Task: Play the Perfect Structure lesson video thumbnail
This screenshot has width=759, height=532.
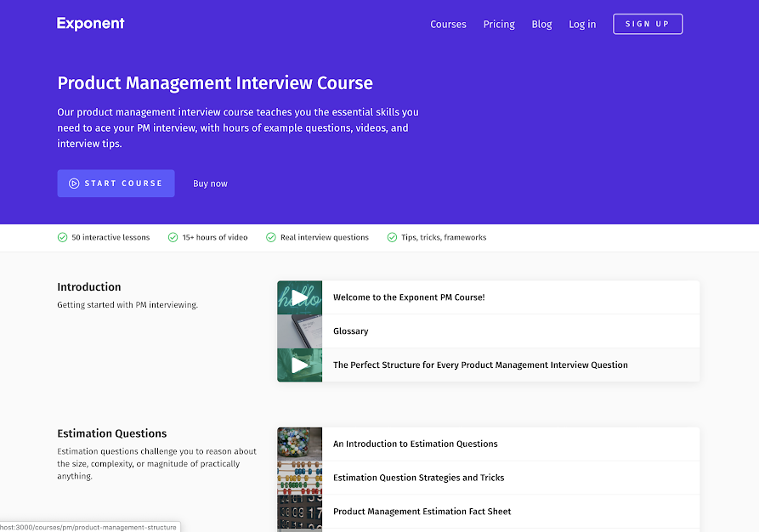Action: (300, 365)
